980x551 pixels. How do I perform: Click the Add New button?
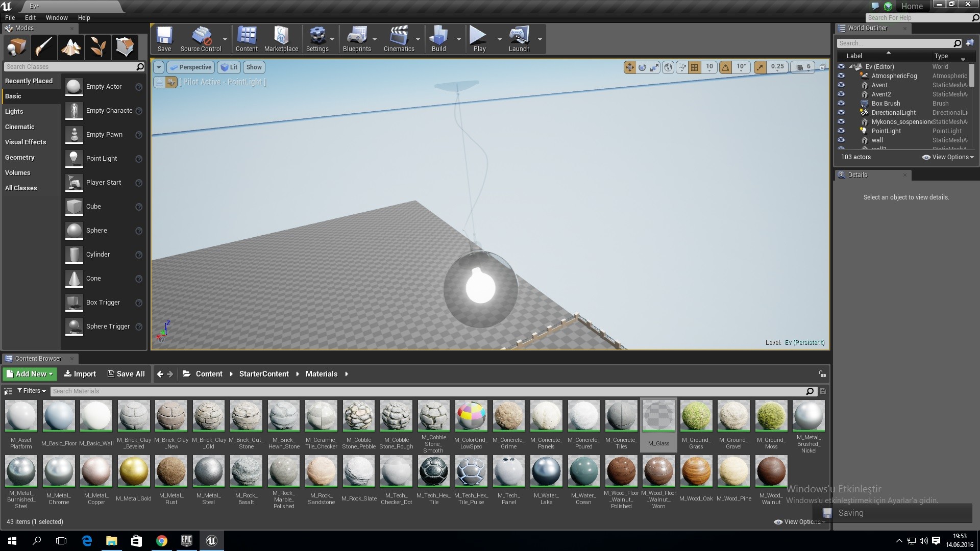point(30,374)
